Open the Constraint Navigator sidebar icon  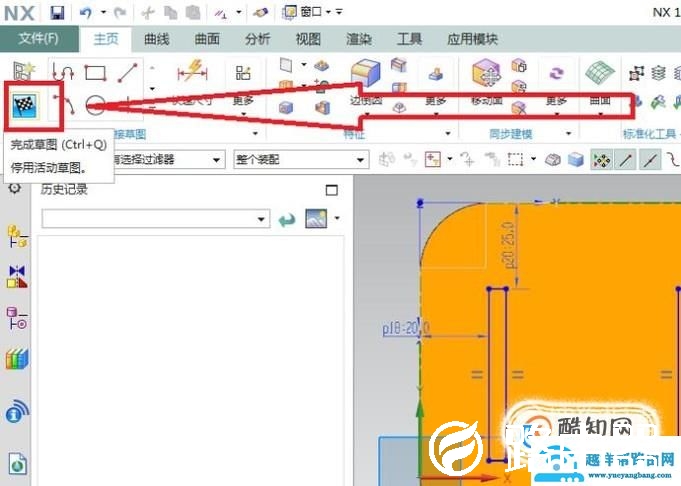(x=17, y=277)
